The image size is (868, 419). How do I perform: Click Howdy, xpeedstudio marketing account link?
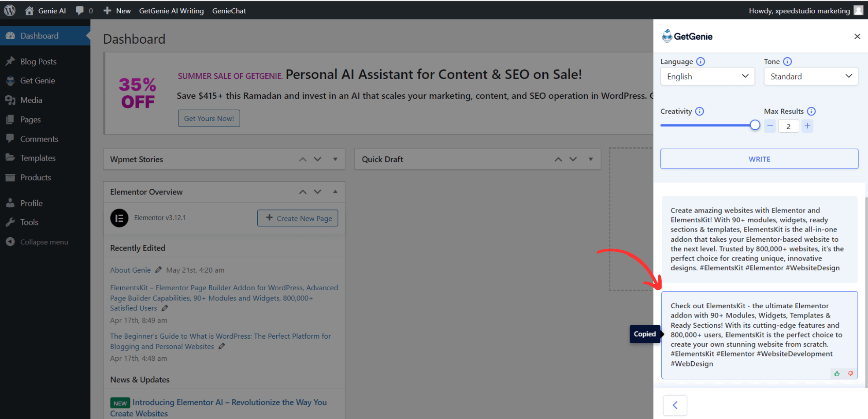pyautogui.click(x=799, y=11)
